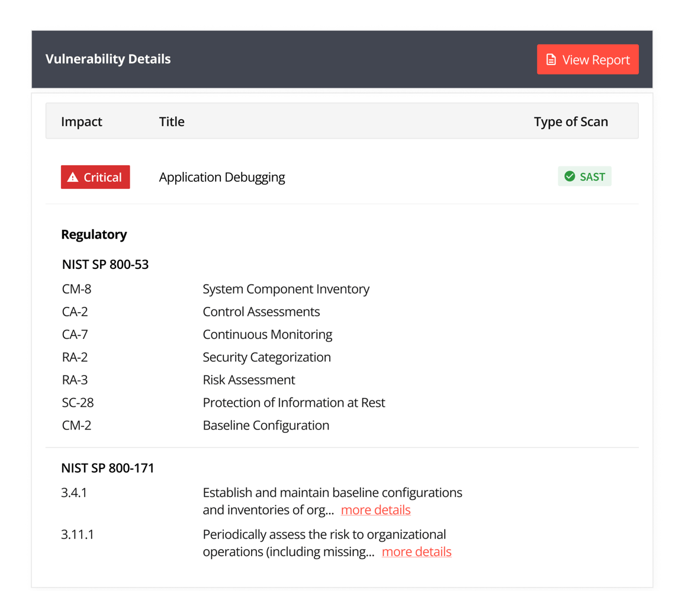Screen dimensions: 688x616
Task: Open the View Report button
Action: click(587, 59)
